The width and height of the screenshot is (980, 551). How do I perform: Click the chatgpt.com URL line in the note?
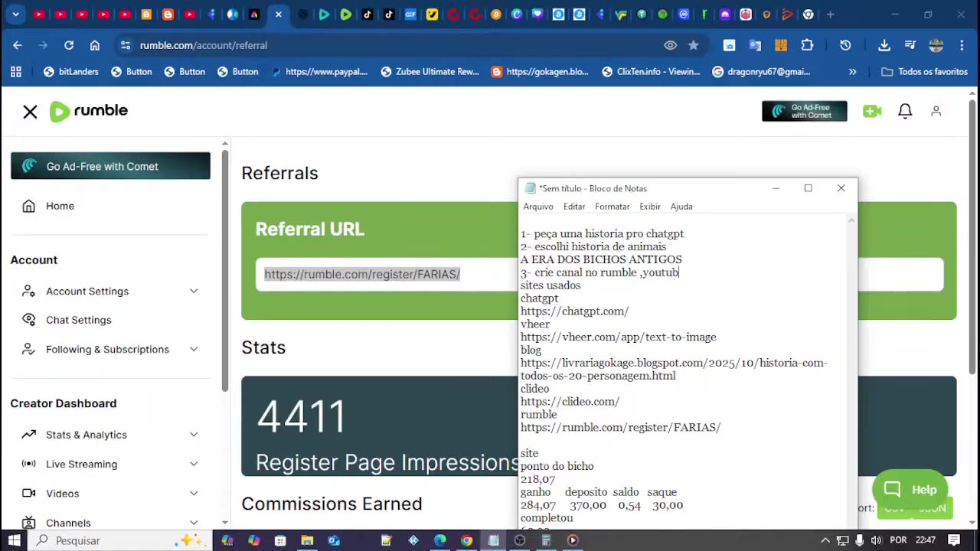click(574, 311)
